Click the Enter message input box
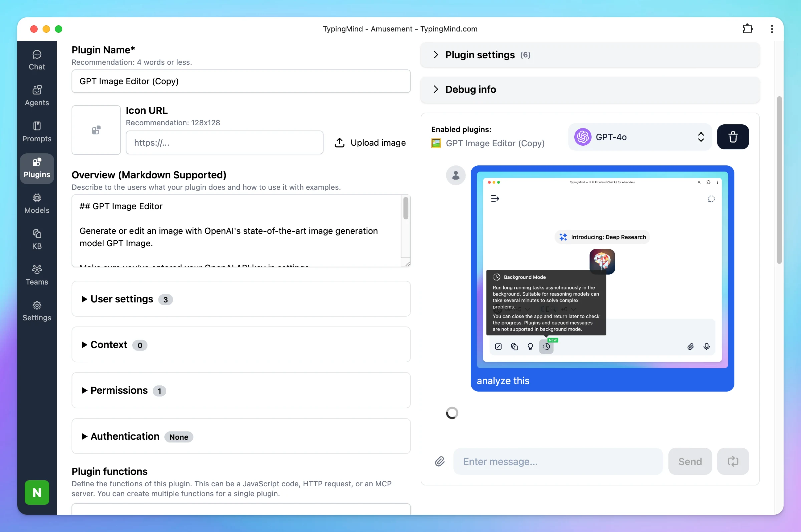The width and height of the screenshot is (801, 532). (558, 461)
